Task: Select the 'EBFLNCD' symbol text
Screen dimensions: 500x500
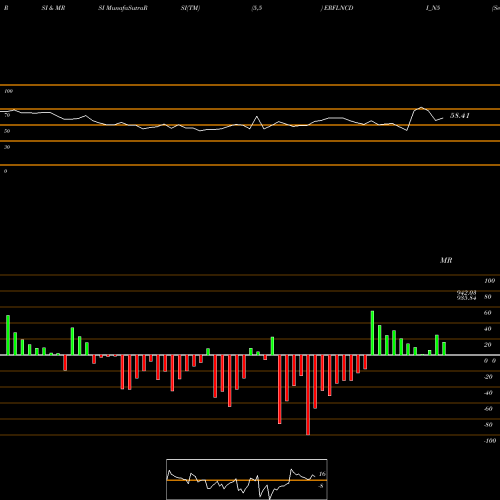Action: point(339,8)
